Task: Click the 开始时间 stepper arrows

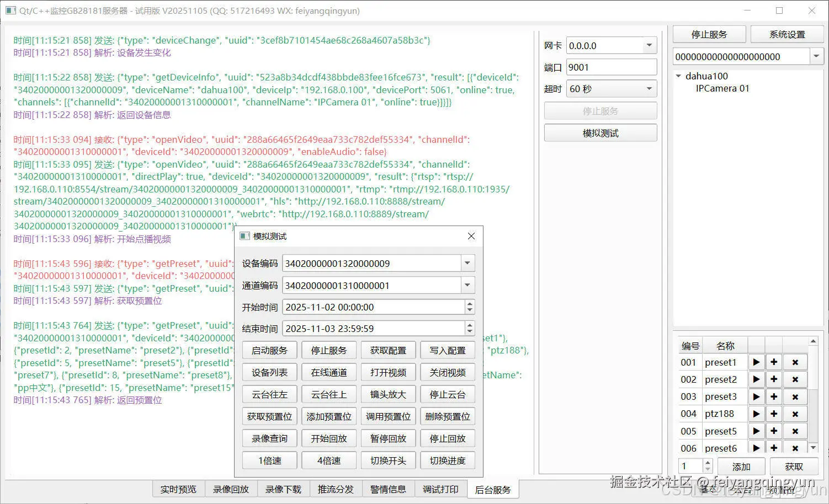Action: [470, 307]
